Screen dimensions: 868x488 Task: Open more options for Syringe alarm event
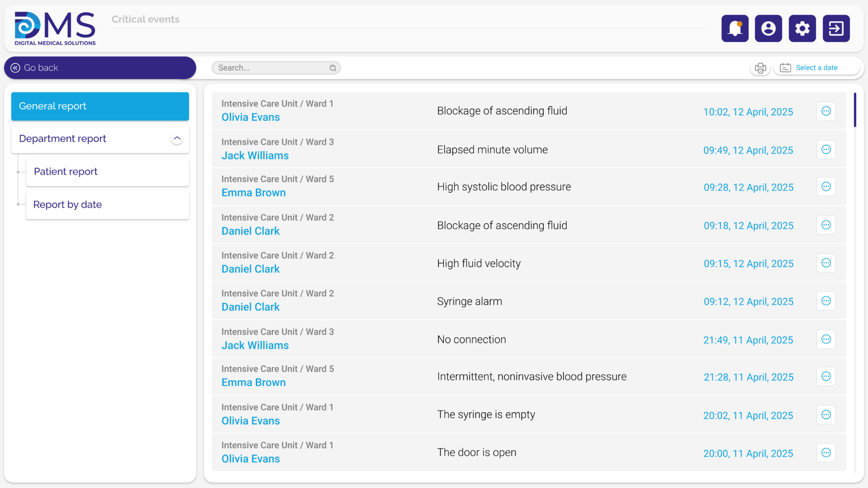(826, 301)
